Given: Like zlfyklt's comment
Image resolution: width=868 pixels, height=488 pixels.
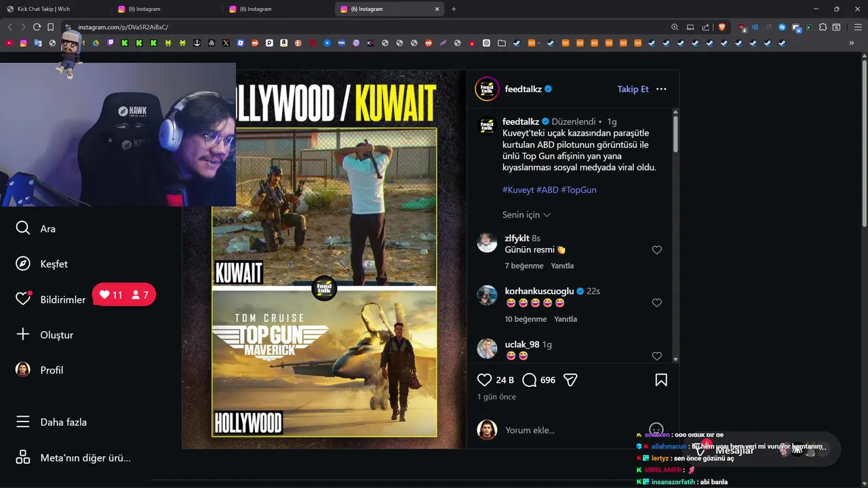Looking at the screenshot, I should (x=656, y=250).
